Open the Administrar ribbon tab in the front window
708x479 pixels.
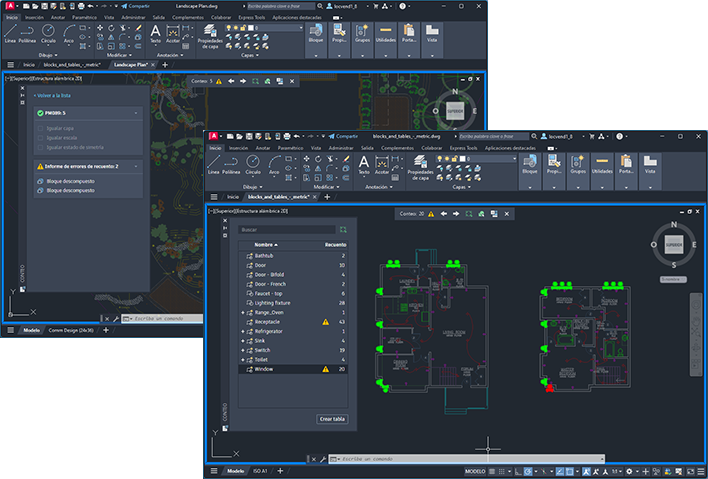[x=341, y=148]
